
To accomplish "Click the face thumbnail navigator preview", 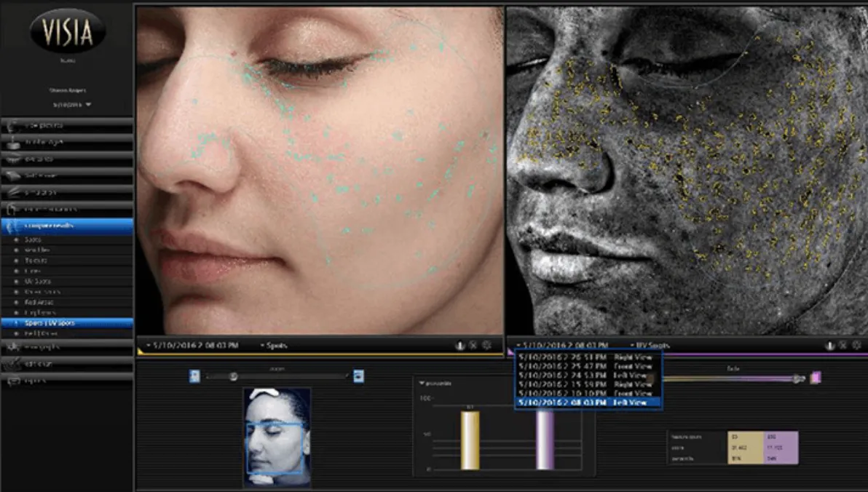I will 277,436.
